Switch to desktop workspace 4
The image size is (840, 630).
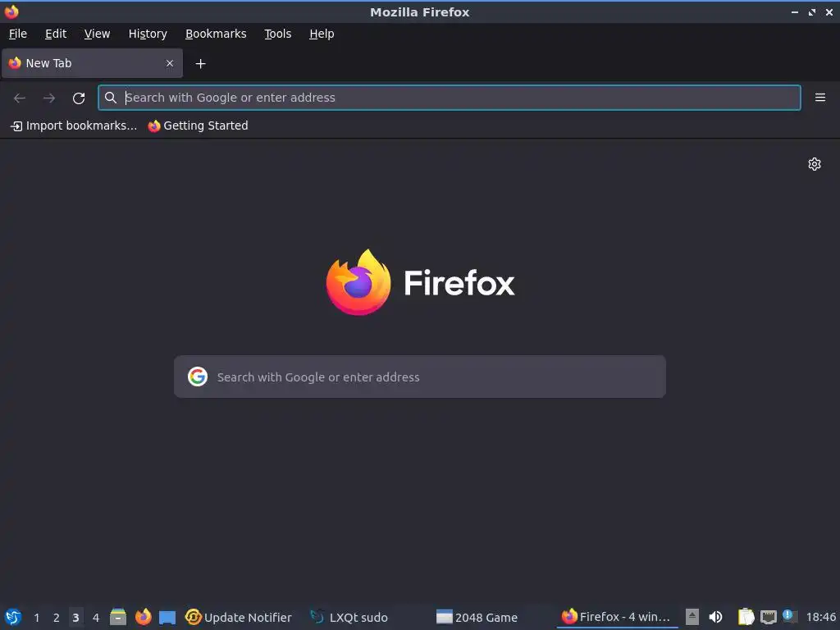[x=96, y=618]
